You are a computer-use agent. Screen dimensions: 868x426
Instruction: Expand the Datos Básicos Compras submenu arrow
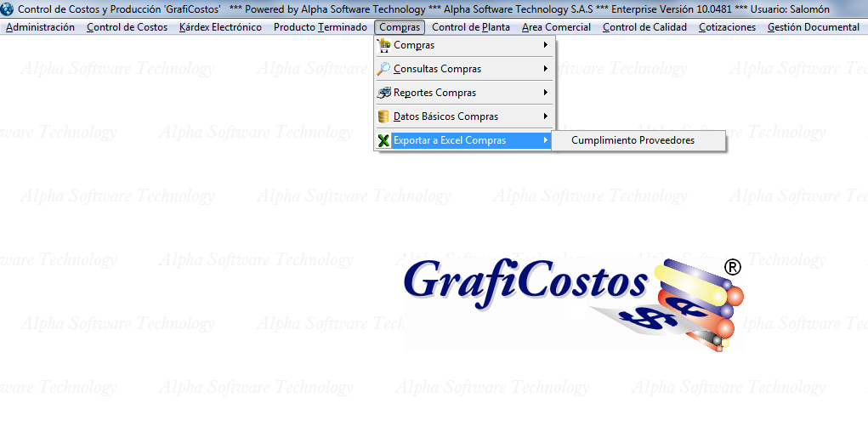[x=545, y=116]
